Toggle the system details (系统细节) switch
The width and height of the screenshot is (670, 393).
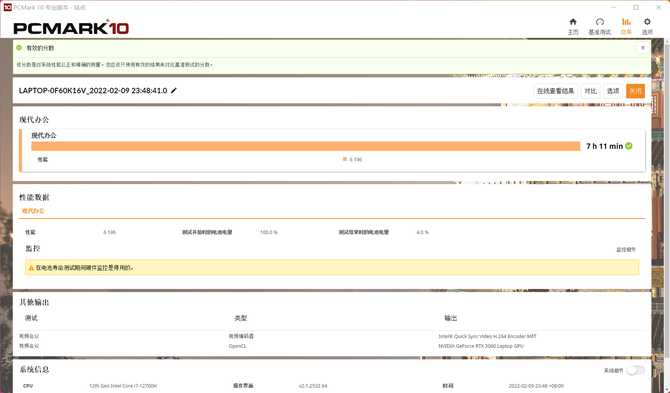635,370
